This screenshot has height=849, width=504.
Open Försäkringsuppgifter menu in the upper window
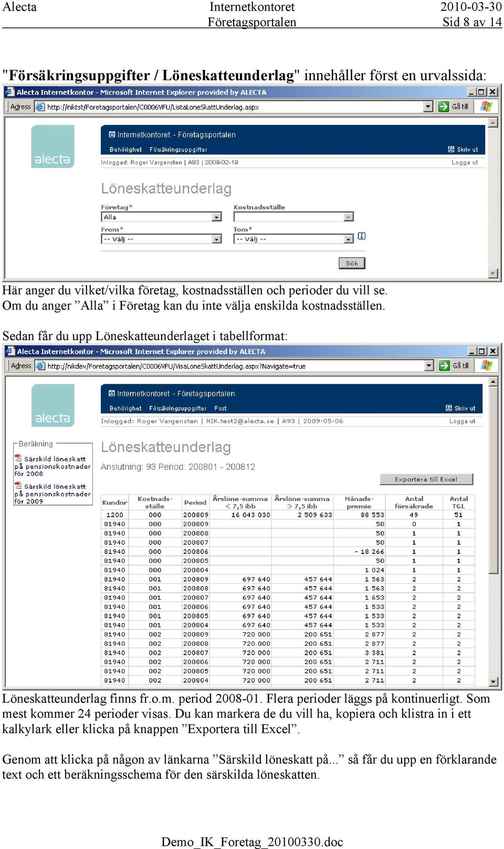pos(178,150)
